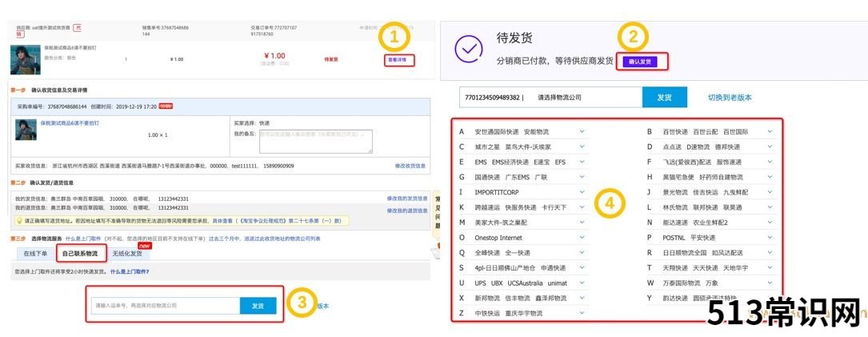Choose carrier 申通快递
The height and width of the screenshot is (337, 868).
[x=553, y=267]
